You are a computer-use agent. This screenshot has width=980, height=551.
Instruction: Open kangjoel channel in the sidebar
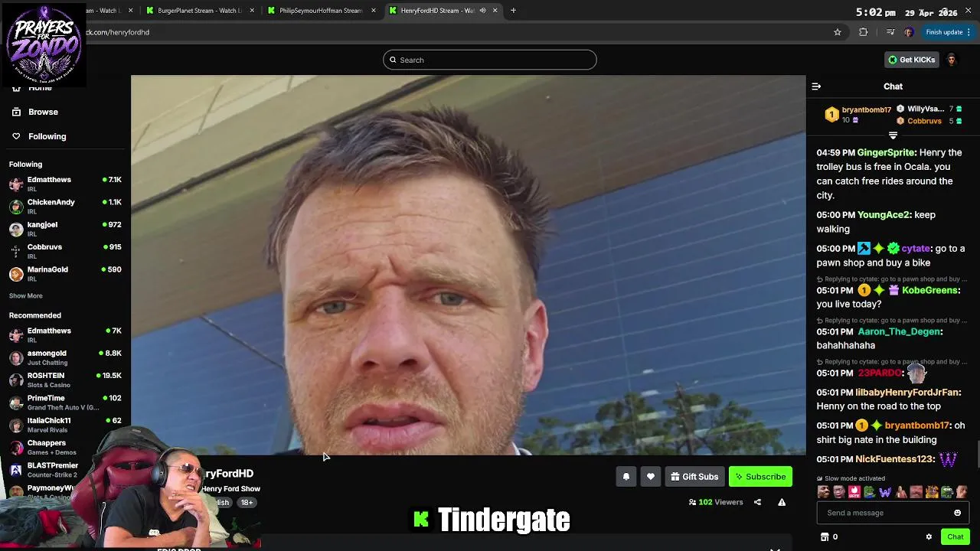pos(65,229)
